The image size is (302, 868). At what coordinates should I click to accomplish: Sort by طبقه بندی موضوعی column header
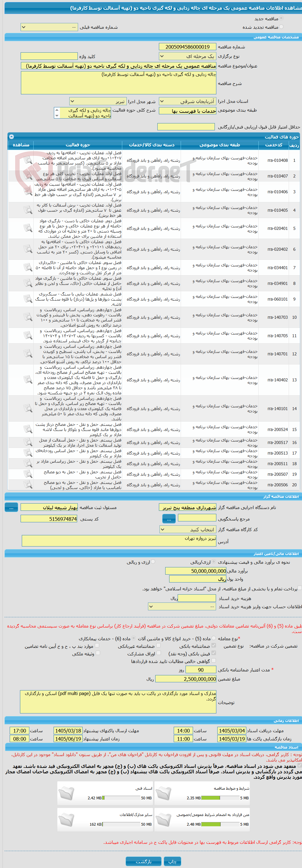coord(220,145)
